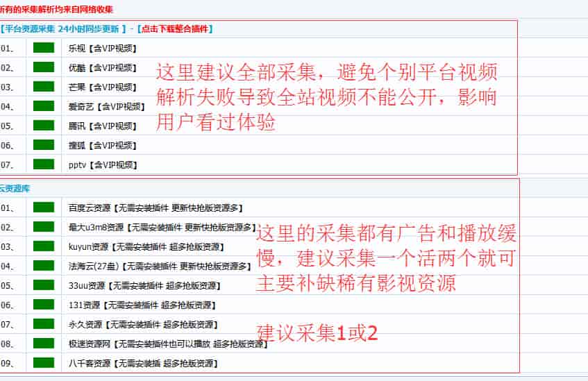Open the 腾讯【含VIP视频】 entry

pos(103,126)
